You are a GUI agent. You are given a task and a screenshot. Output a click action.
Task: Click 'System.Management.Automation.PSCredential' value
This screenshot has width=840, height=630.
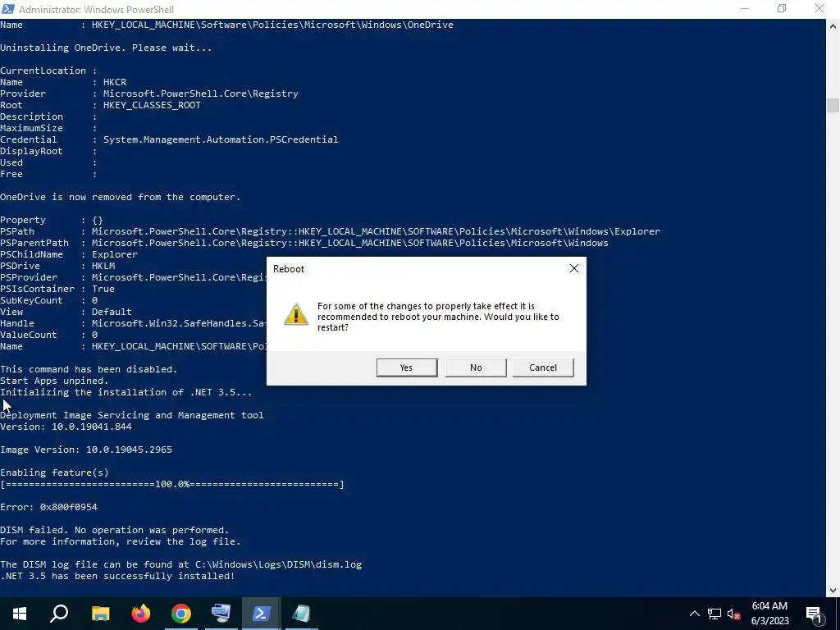[221, 139]
